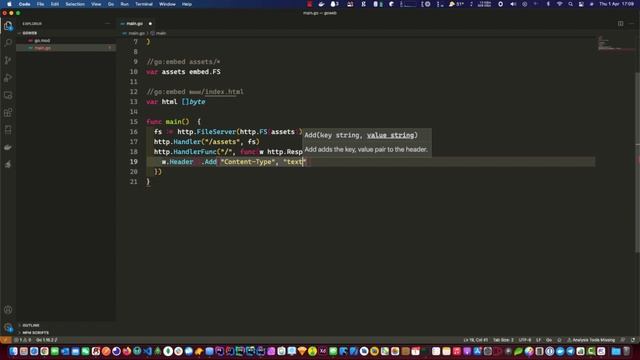Open the Remote Explorer view
The image size is (640, 360).
click(x=8, y=95)
